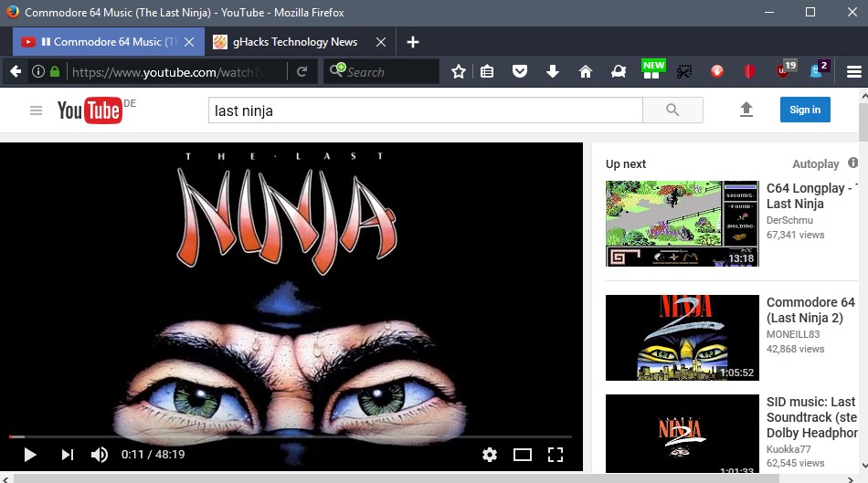Click the YouTube logo
The height and width of the screenshot is (483, 868).
pos(90,110)
